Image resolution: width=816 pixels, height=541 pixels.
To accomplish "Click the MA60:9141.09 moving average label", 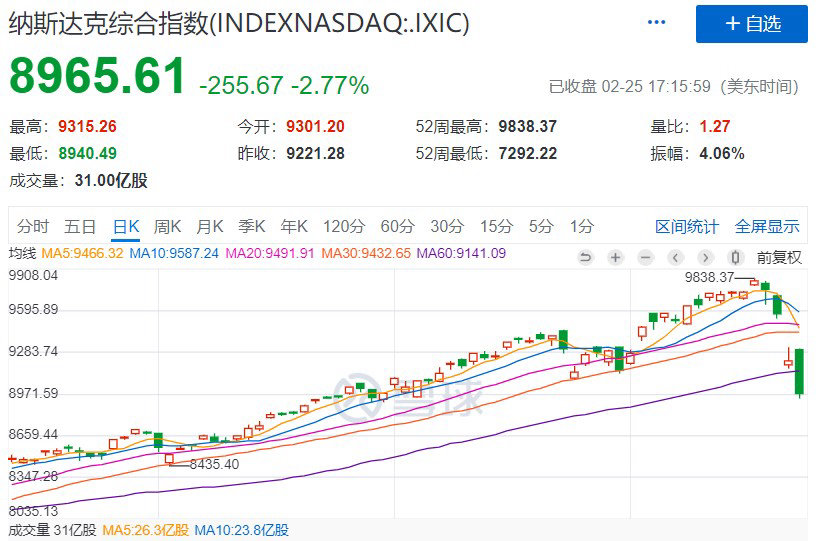I will pyautogui.click(x=461, y=253).
